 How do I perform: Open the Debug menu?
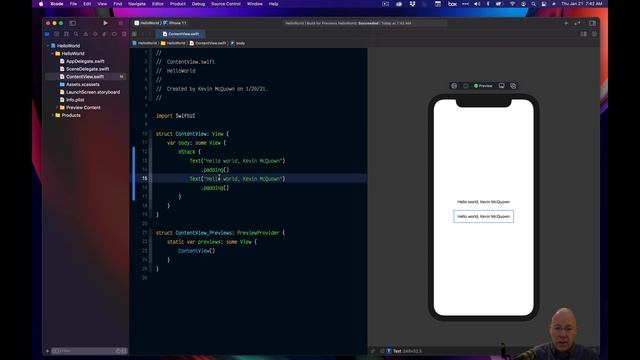pos(198,4)
